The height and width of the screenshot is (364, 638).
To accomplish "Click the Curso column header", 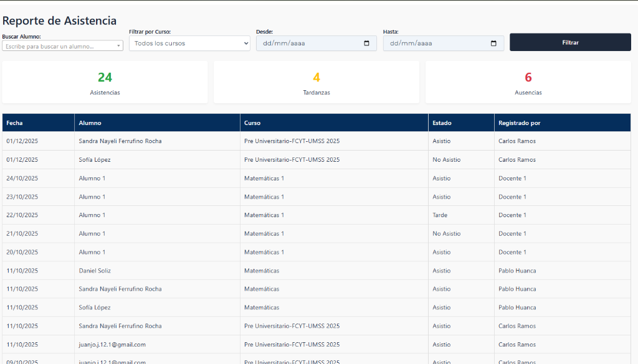I will [x=252, y=123].
